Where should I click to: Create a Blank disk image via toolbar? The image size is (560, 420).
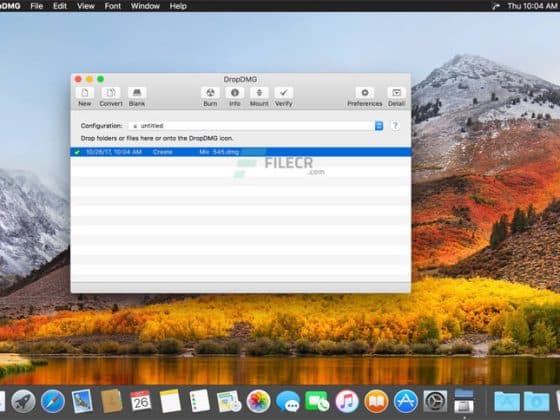coord(137,93)
